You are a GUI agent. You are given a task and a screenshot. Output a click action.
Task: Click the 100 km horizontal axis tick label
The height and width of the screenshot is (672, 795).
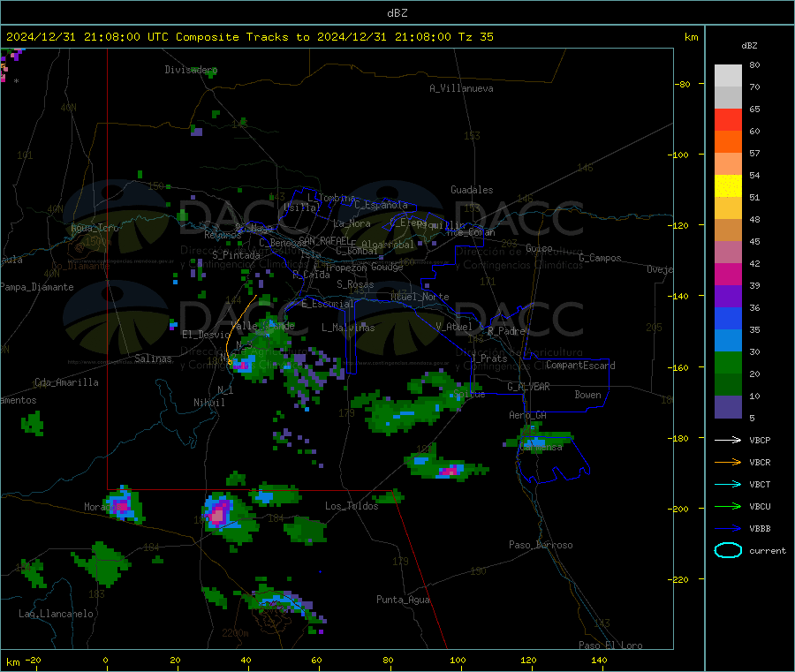[x=458, y=660]
